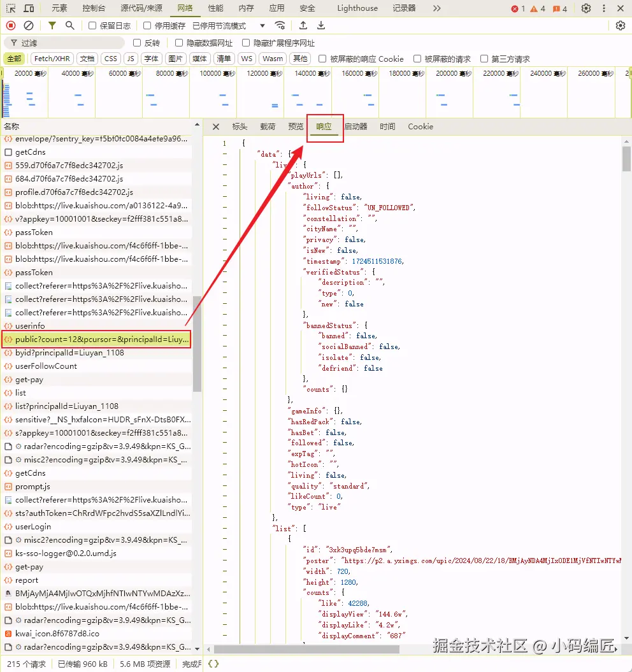632x672 pixels.
Task: Check the invert filter checkbox
Action: point(137,43)
